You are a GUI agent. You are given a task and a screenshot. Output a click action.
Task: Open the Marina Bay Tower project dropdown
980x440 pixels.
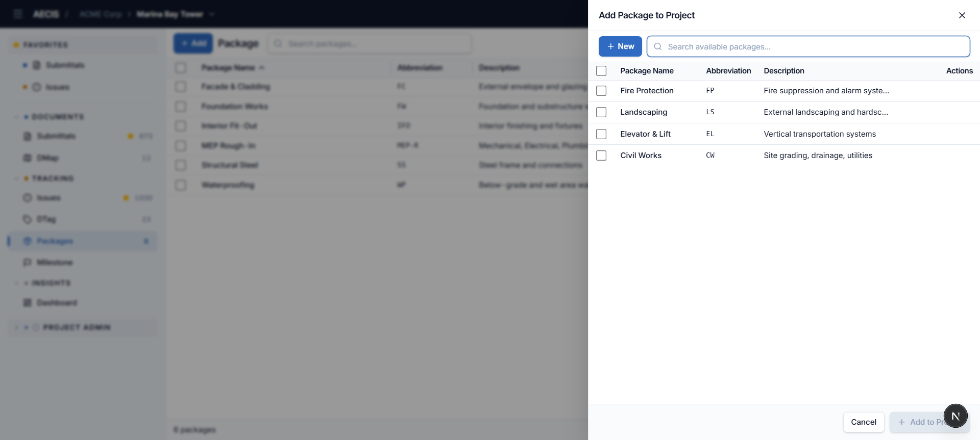pos(175,14)
